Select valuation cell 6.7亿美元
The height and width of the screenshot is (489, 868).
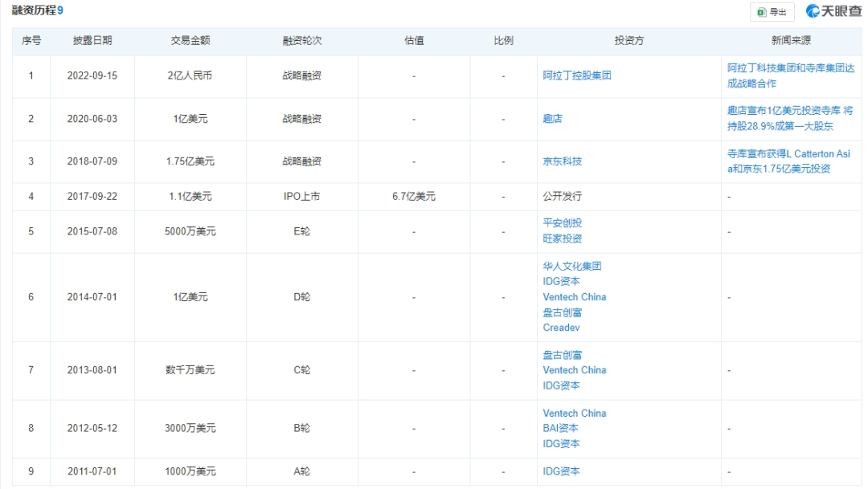[414, 197]
